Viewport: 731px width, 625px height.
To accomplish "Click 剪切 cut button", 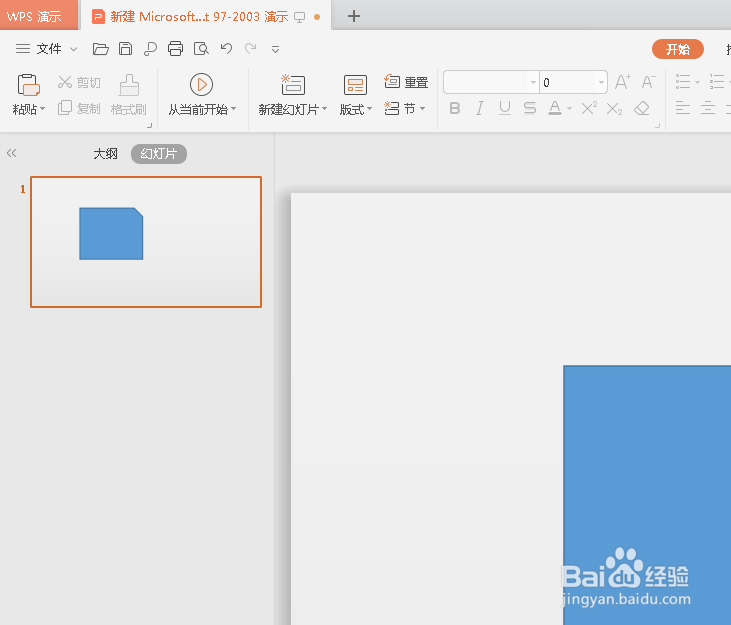I will (79, 82).
